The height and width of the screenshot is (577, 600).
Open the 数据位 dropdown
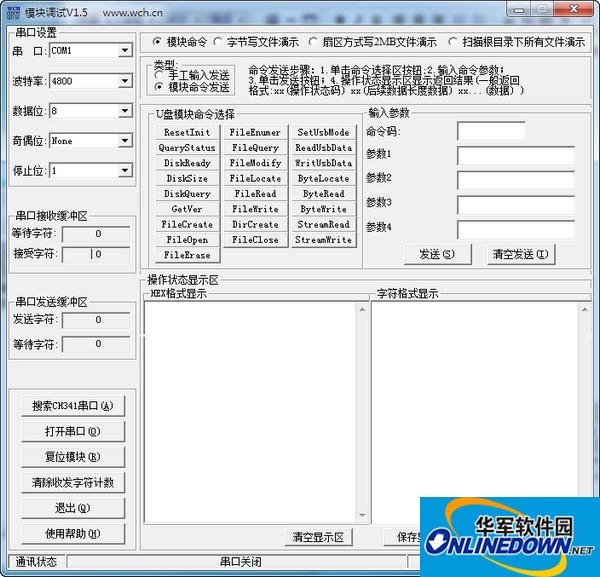(124, 111)
